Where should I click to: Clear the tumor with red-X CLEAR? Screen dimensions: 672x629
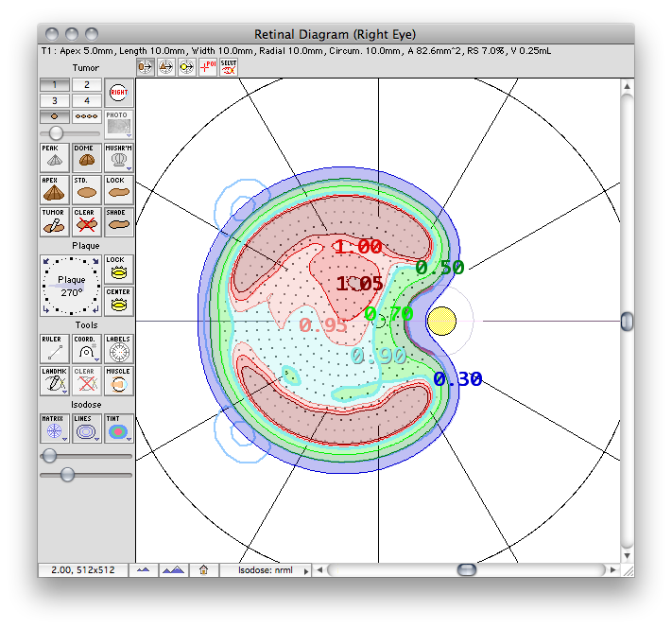(87, 221)
